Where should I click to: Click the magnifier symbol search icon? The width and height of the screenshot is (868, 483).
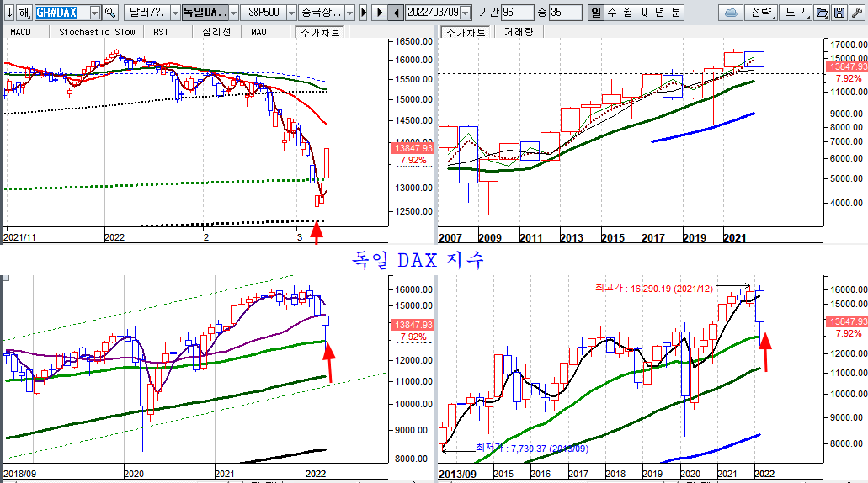coord(109,13)
